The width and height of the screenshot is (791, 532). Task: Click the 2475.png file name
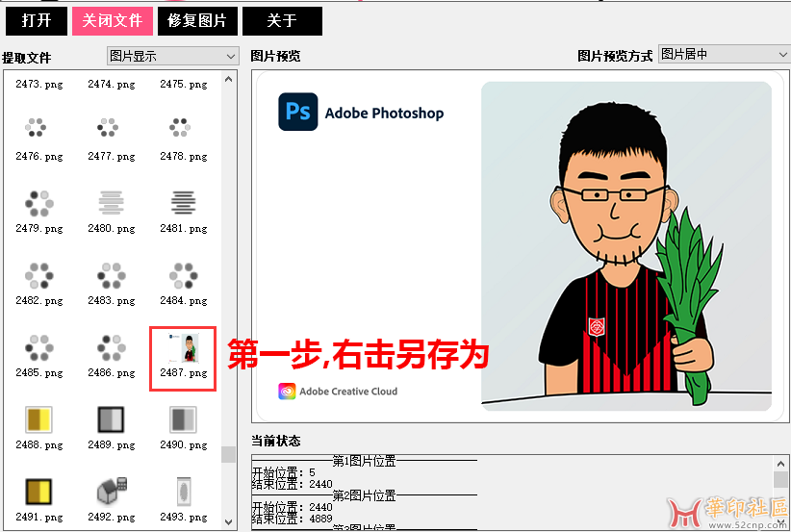184,85
